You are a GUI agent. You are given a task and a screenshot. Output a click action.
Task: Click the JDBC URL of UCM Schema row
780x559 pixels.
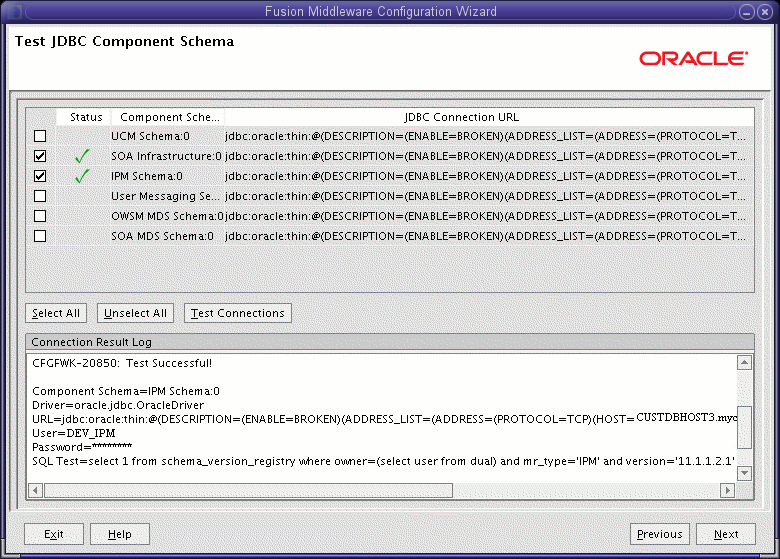(485, 136)
